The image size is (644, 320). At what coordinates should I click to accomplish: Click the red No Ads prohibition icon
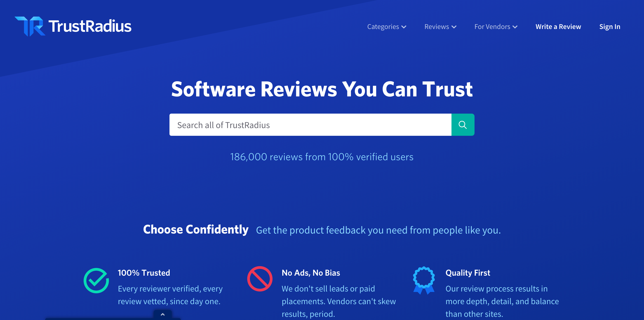click(260, 279)
